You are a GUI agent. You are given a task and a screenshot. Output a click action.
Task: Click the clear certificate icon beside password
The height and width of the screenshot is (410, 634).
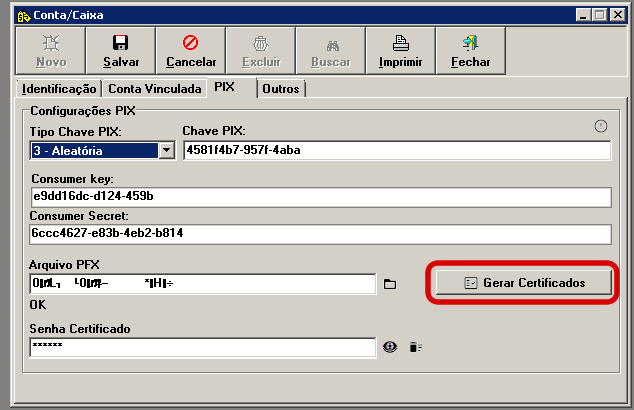[415, 347]
